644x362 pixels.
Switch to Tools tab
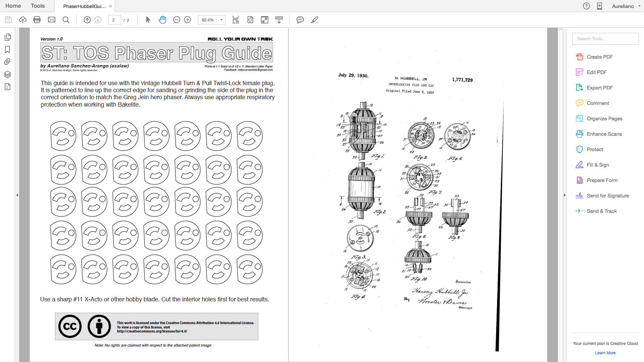38,6
